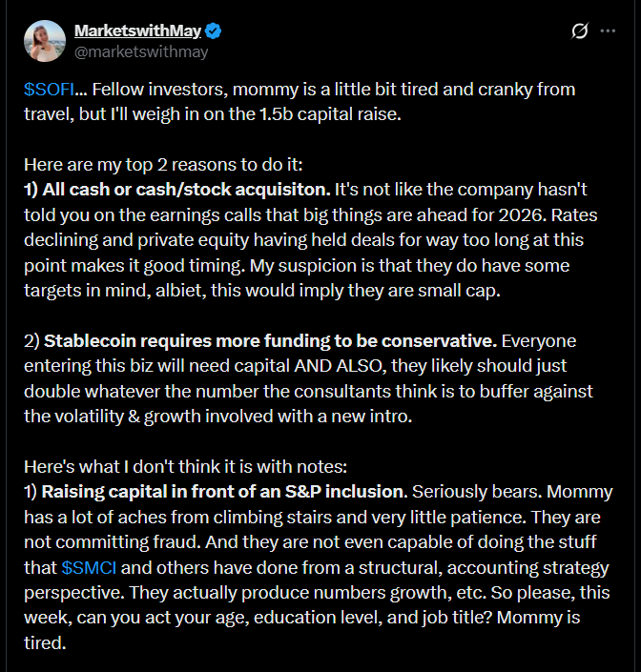Open the three-dot More options menu
This screenshot has width=641, height=672.
pos(608,31)
